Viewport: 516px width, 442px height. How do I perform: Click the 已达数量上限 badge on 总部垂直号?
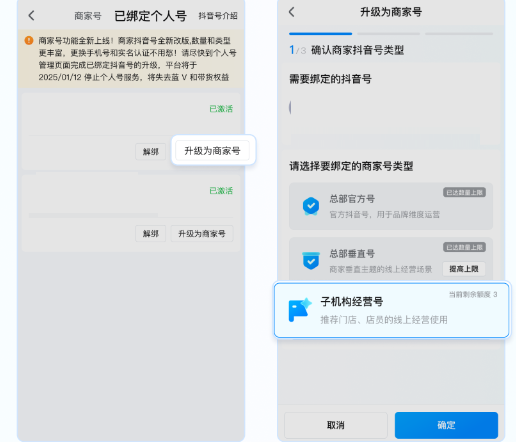[464, 247]
